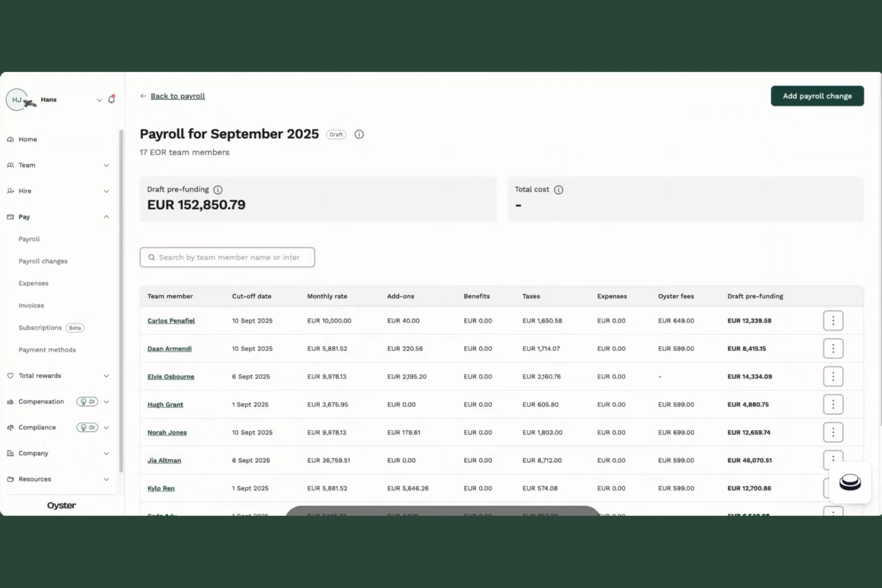
Task: Click Add payroll change button
Action: 817,96
